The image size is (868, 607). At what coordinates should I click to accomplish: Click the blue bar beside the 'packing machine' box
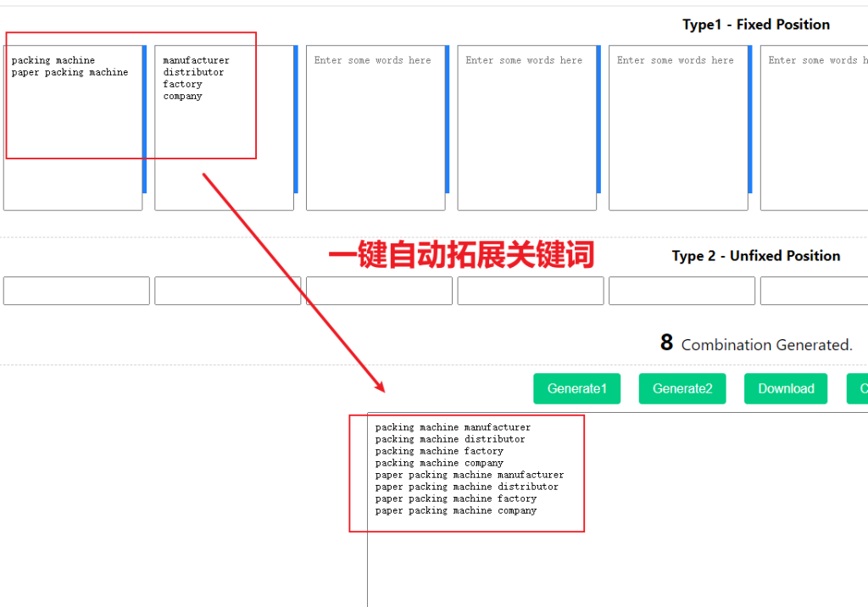pyautogui.click(x=145, y=119)
